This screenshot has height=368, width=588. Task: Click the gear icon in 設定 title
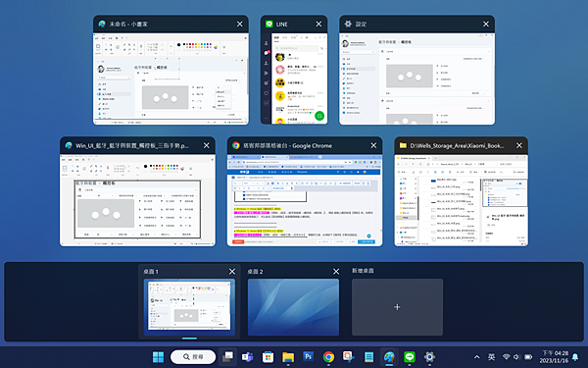click(348, 24)
